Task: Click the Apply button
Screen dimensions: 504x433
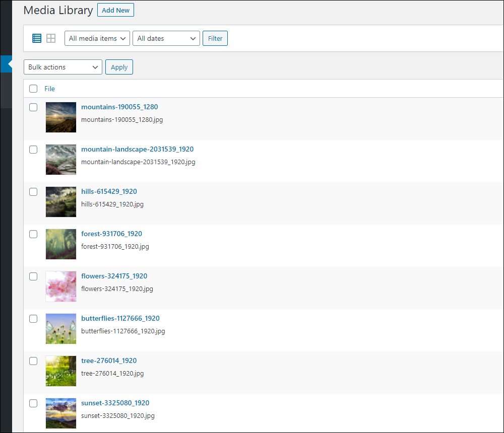Action: (x=119, y=67)
